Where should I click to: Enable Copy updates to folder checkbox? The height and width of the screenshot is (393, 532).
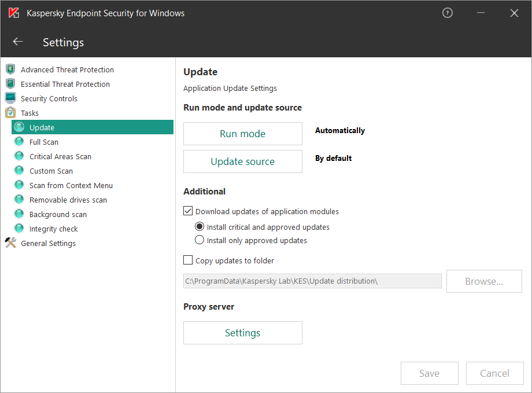click(x=188, y=260)
